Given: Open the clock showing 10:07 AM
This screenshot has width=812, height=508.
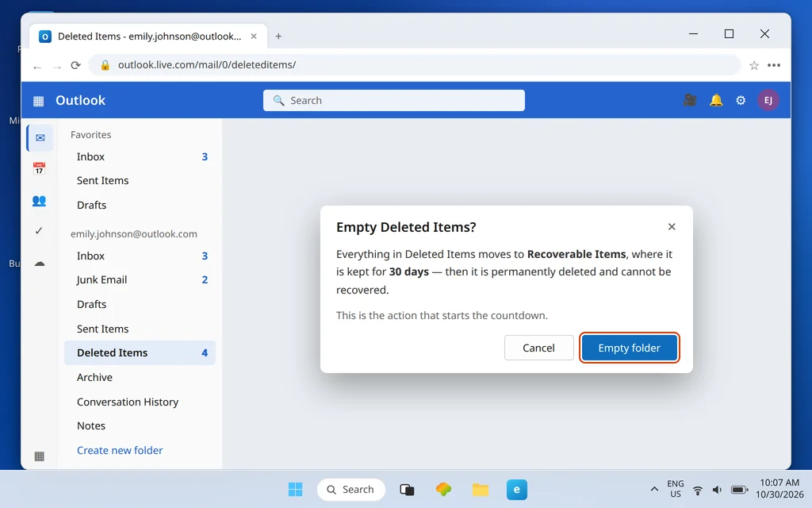Looking at the screenshot, I should (779, 489).
